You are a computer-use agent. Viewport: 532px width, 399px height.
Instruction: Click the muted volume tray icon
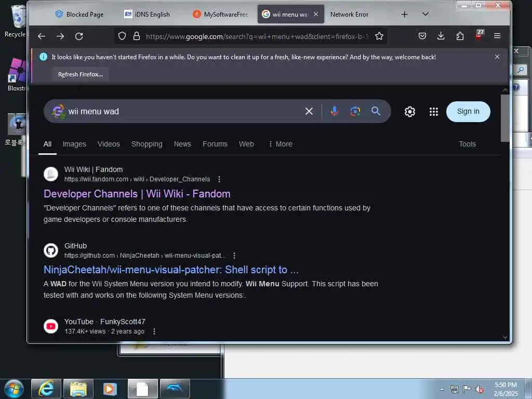(480, 390)
